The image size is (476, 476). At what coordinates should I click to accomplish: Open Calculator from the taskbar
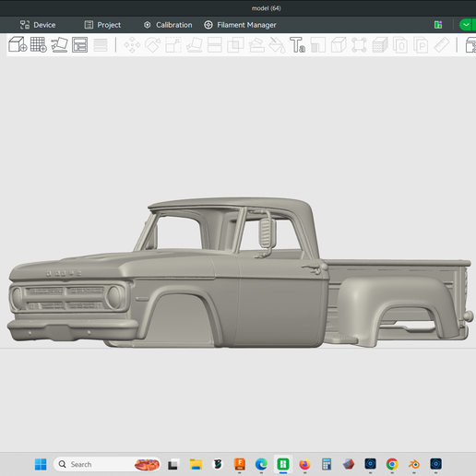pos(327,464)
